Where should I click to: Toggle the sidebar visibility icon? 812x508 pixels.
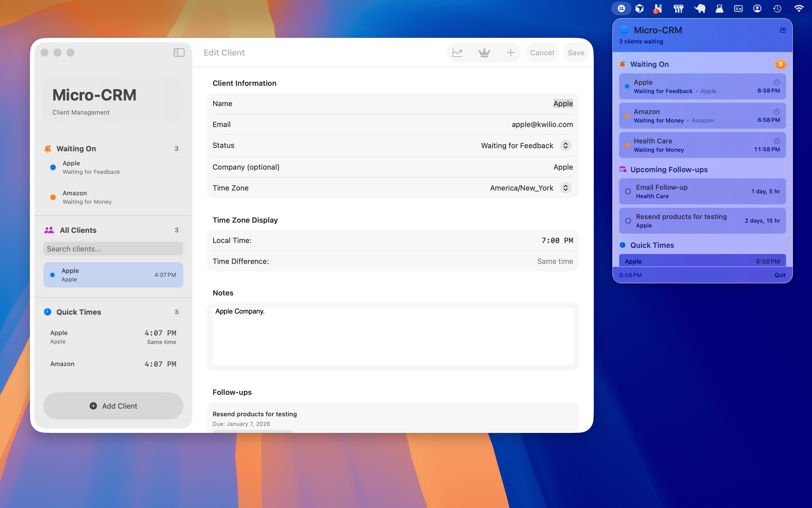(x=179, y=52)
